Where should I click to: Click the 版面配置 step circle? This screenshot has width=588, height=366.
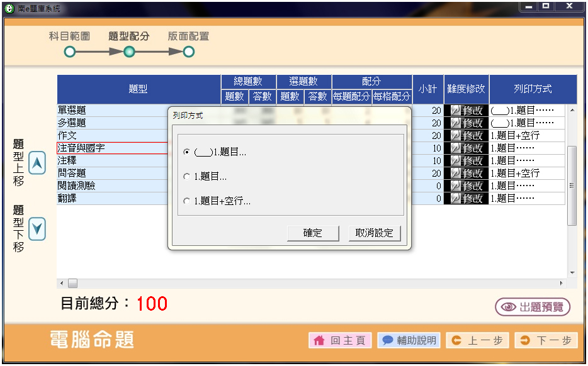click(188, 52)
